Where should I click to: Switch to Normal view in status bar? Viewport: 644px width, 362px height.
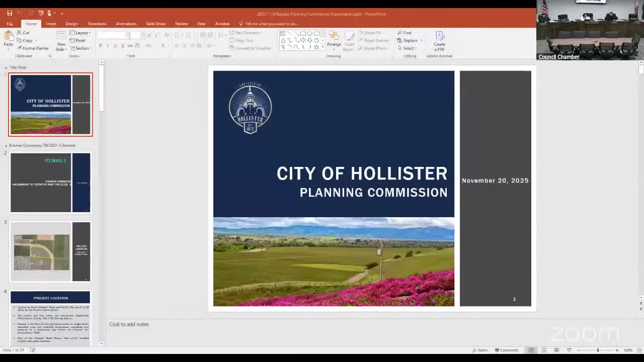pyautogui.click(x=531, y=350)
